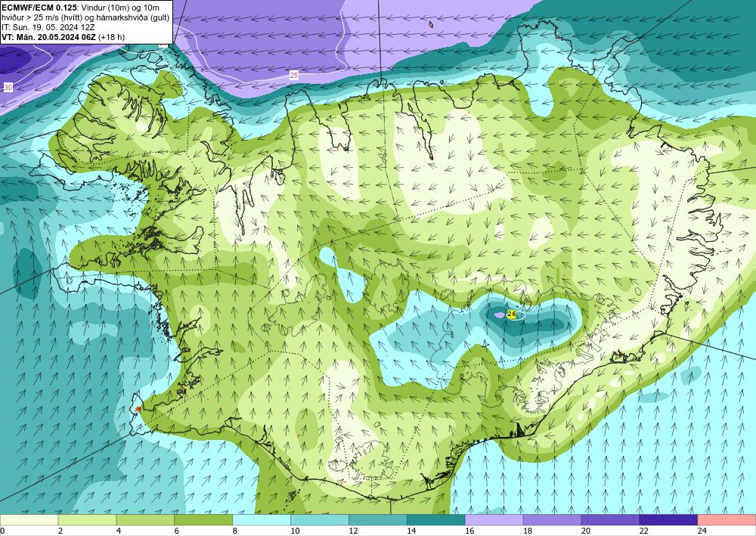Viewport: 756px width, 536px height.
Task: Click legend scale value "14"
Action: pyautogui.click(x=411, y=531)
